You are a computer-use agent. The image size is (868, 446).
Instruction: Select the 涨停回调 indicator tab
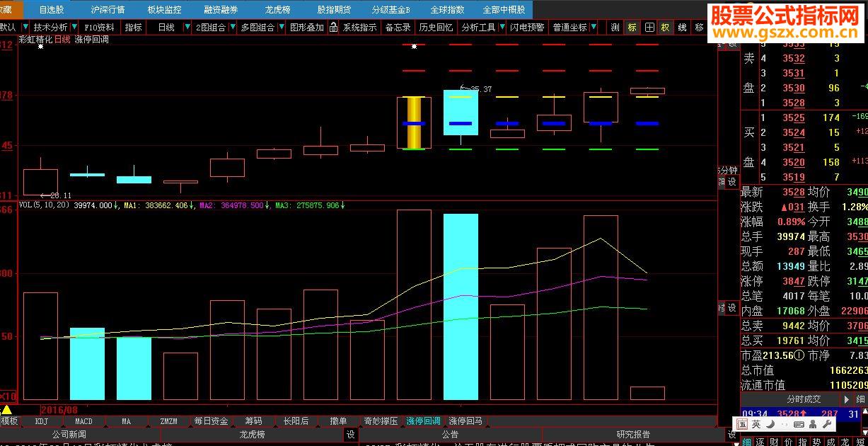(423, 421)
